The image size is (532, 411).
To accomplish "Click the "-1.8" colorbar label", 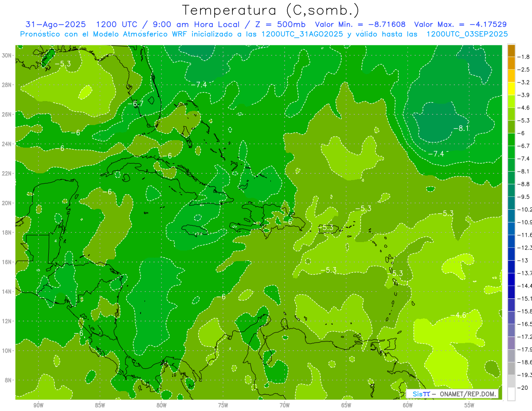I will click(524, 57).
